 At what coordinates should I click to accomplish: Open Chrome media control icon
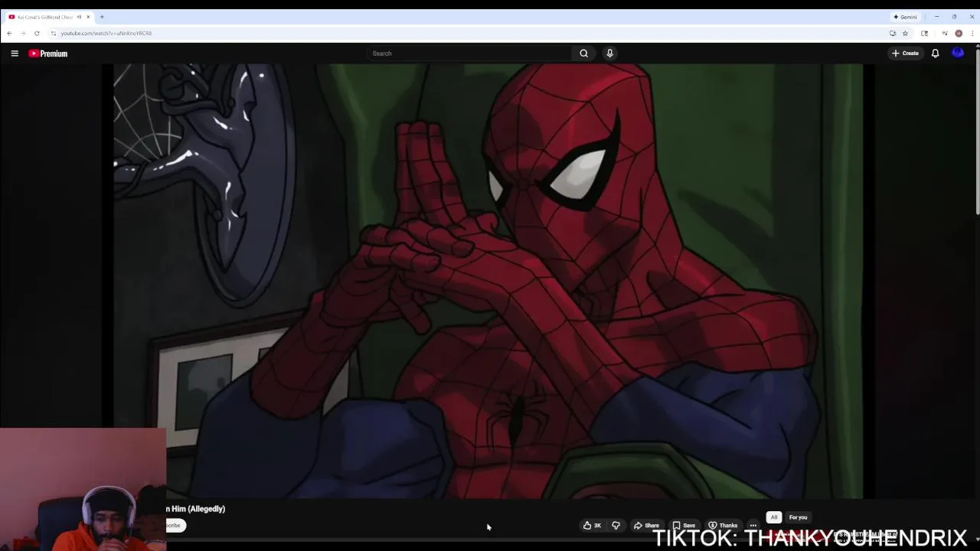(945, 34)
